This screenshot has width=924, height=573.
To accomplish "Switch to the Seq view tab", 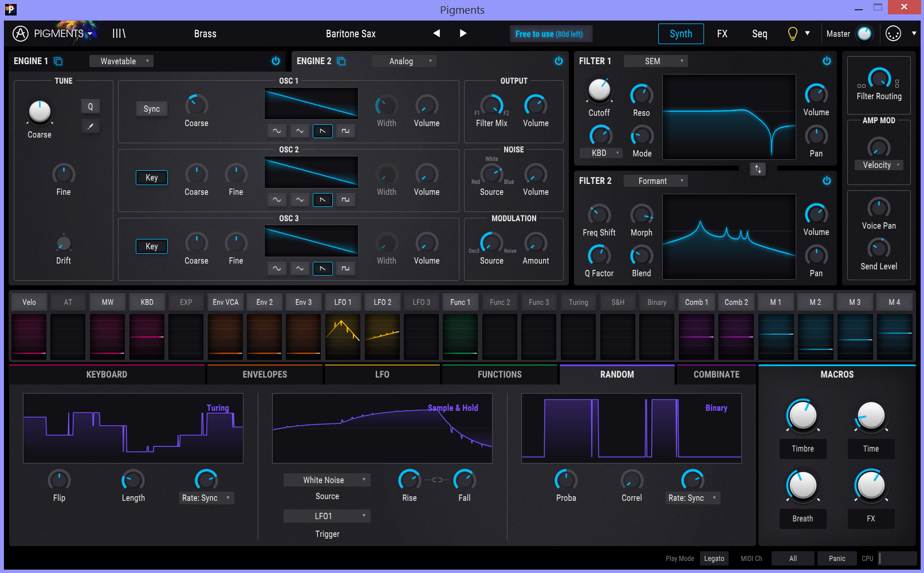I will pyautogui.click(x=760, y=34).
